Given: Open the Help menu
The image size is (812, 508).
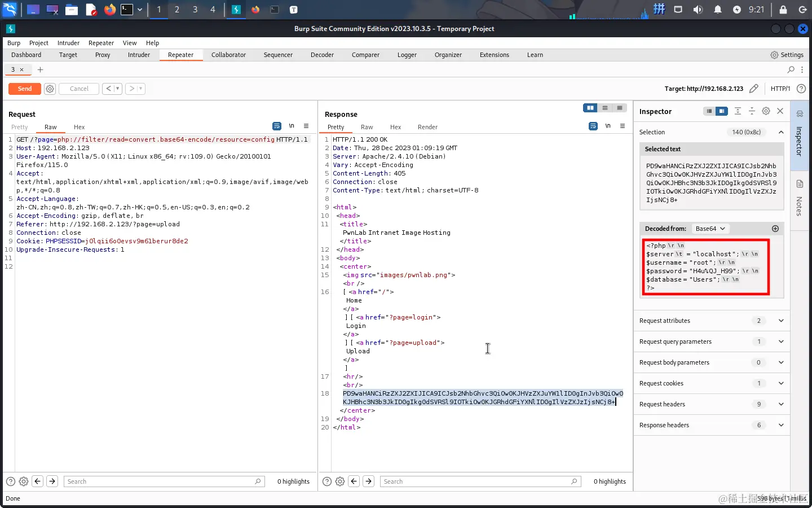Looking at the screenshot, I should coord(152,43).
